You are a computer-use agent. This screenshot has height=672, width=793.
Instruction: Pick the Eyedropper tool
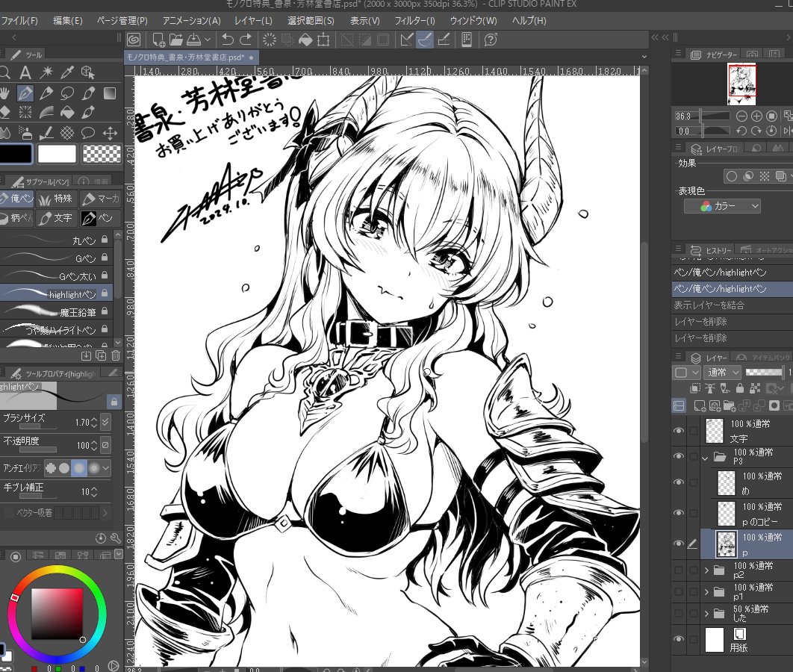(x=66, y=72)
